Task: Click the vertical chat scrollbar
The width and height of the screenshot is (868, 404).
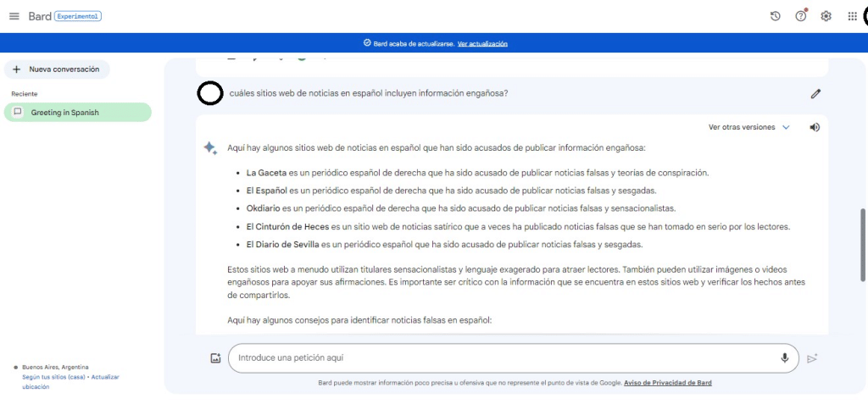Action: (863, 244)
